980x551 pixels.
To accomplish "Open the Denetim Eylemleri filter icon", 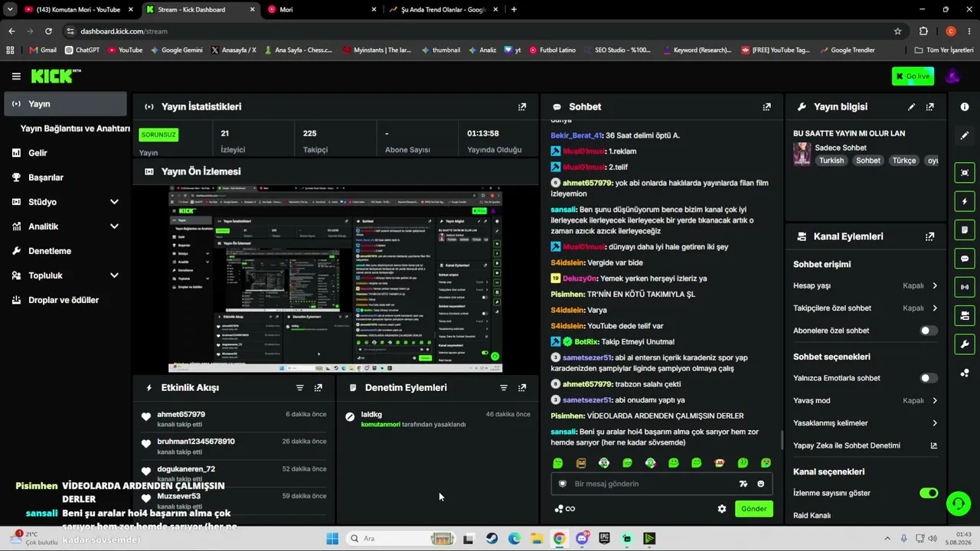I will click(x=504, y=388).
